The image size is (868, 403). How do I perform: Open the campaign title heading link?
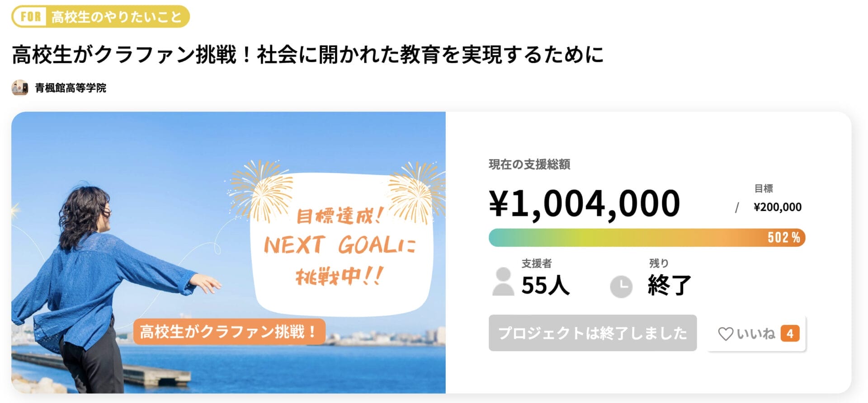307,54
